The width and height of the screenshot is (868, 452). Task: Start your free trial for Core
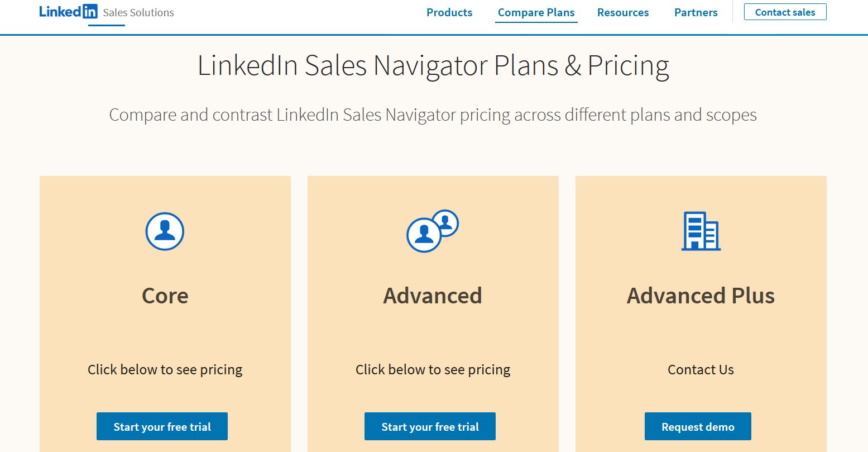point(162,427)
